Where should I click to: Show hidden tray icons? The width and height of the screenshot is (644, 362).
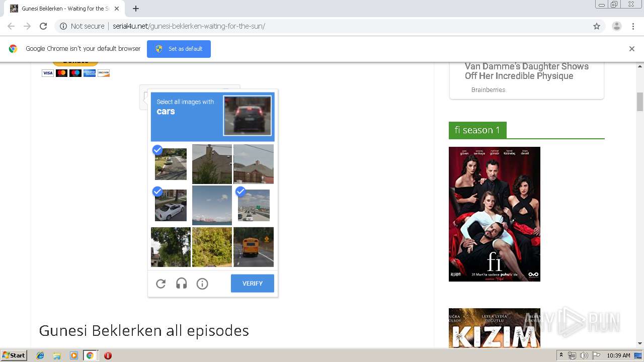pos(561,355)
